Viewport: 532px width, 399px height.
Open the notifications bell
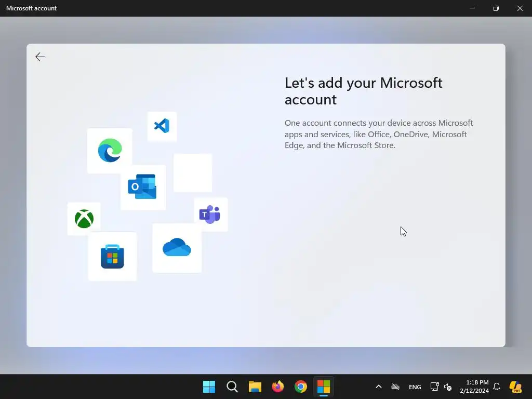coord(497,387)
